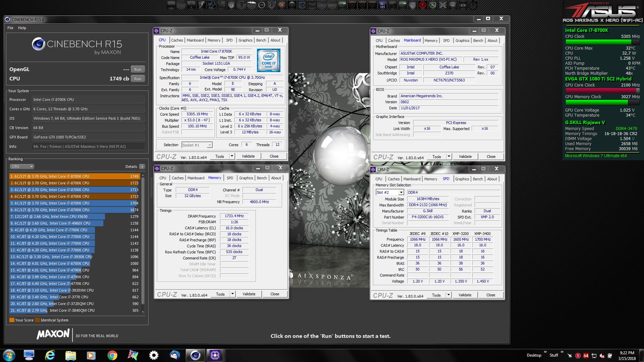644x362 pixels.
Task: Expand Tools dropdown arrow in CPU-Z CPU window
Action: [232, 156]
